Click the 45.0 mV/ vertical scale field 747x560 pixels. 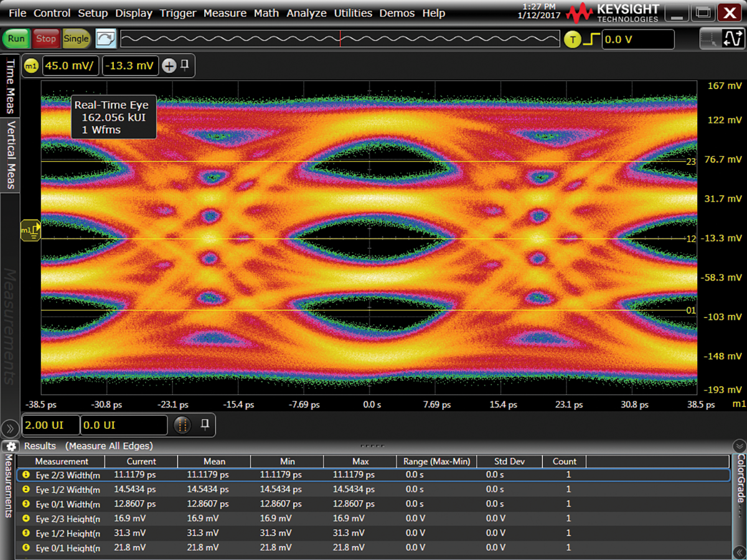tap(70, 65)
